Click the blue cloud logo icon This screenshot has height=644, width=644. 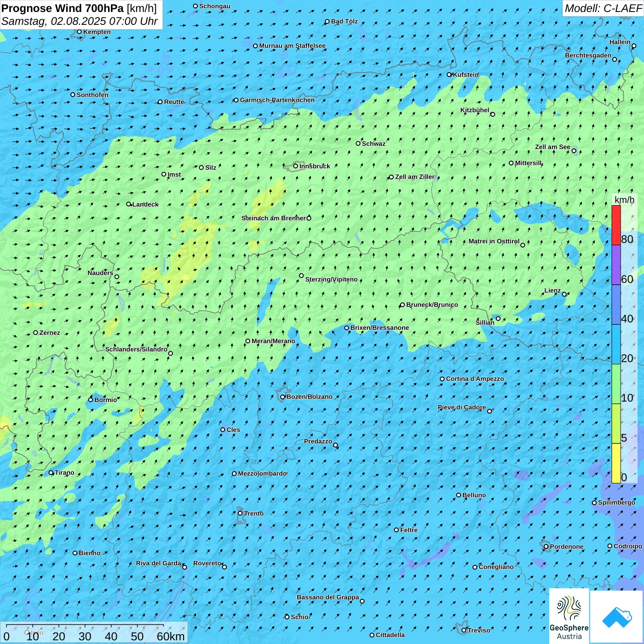pos(616,617)
